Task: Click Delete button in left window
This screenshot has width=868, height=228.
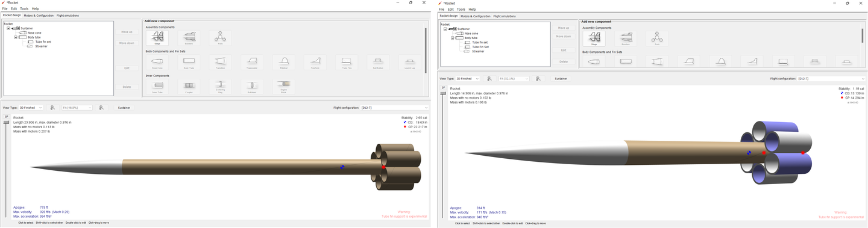Action: pos(127,87)
